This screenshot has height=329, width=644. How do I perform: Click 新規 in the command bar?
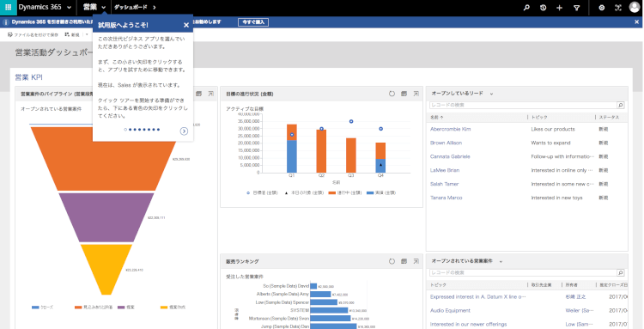point(72,35)
